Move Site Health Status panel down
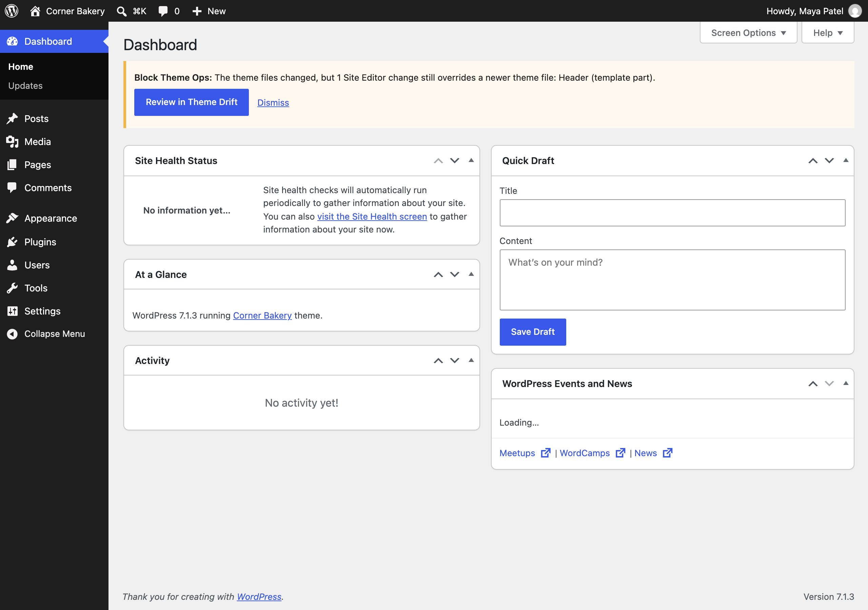The height and width of the screenshot is (610, 868). tap(454, 161)
